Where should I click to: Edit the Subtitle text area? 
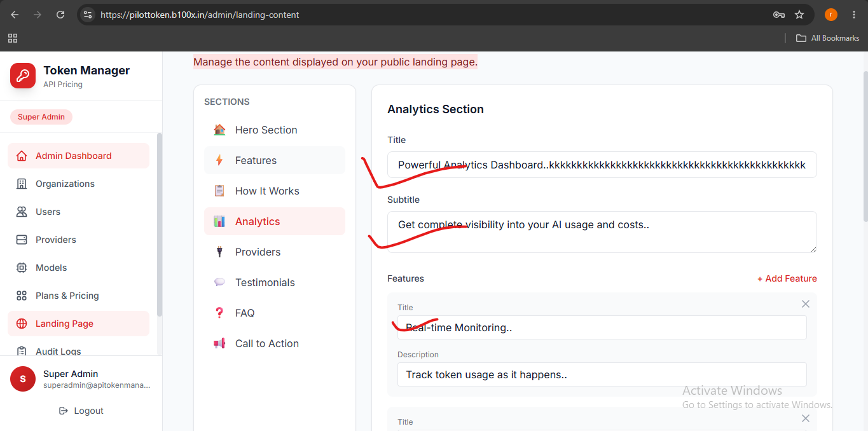coord(602,232)
